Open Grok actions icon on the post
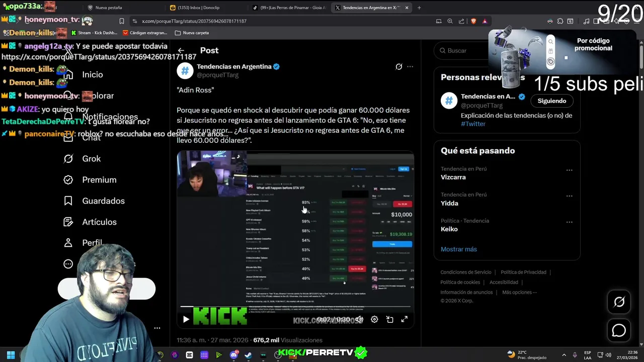644x362 pixels. click(x=399, y=66)
